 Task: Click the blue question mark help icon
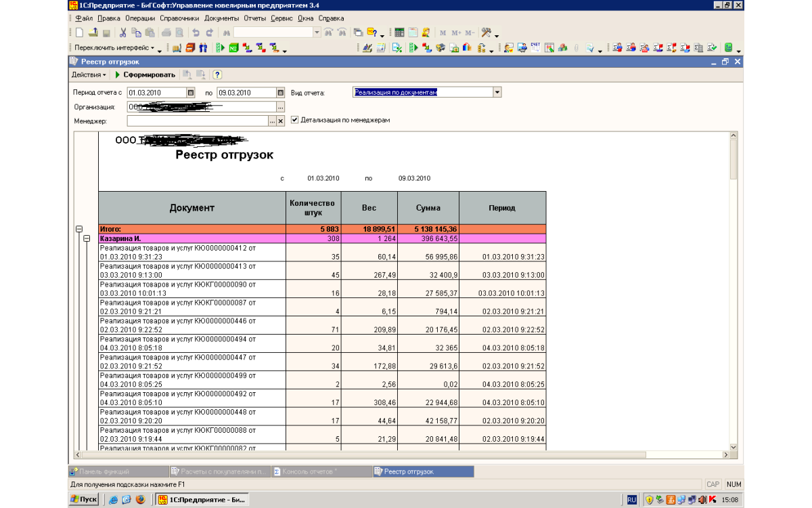click(x=218, y=75)
